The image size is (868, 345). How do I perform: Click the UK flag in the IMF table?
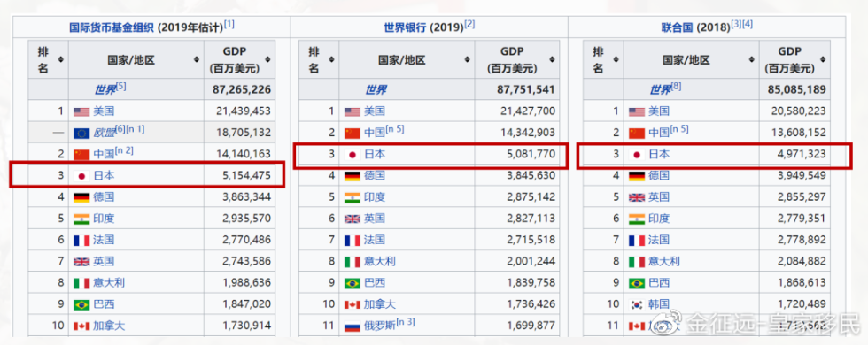click(x=81, y=262)
